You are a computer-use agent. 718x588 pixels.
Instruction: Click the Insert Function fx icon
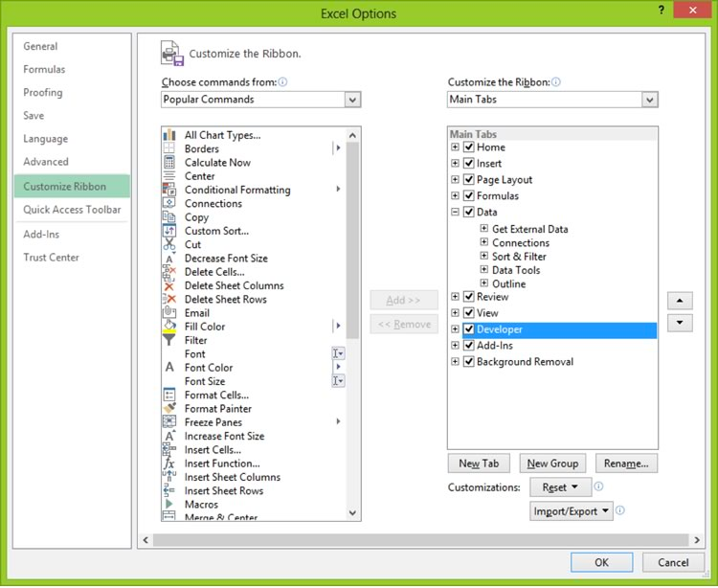click(x=169, y=464)
